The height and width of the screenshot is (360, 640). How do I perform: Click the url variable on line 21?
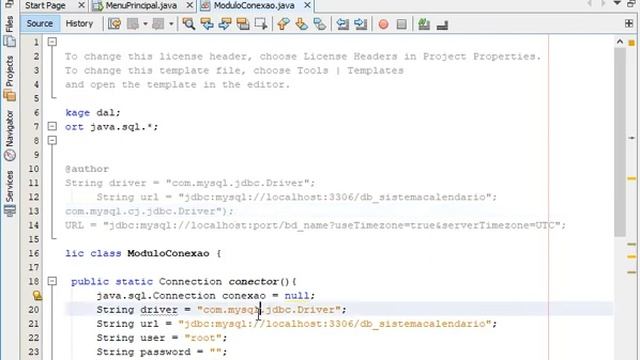coord(149,324)
